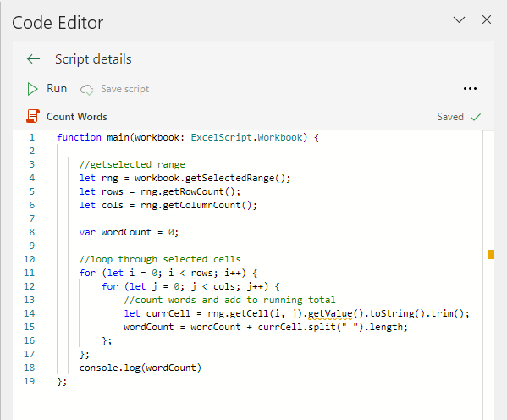Image resolution: width=507 pixels, height=420 pixels.
Task: Click line number 19 in the gutter
Action: point(29,381)
